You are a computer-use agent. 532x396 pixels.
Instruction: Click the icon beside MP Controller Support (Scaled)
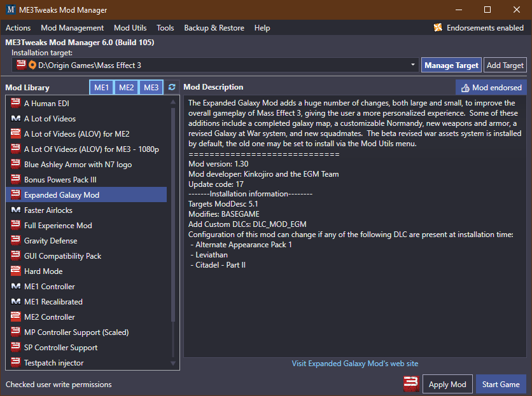16,332
